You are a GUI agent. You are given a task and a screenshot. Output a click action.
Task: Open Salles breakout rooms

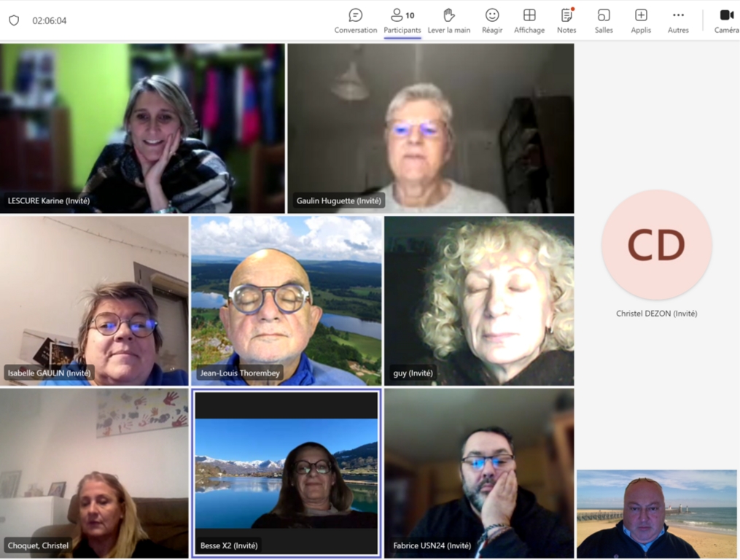(604, 21)
